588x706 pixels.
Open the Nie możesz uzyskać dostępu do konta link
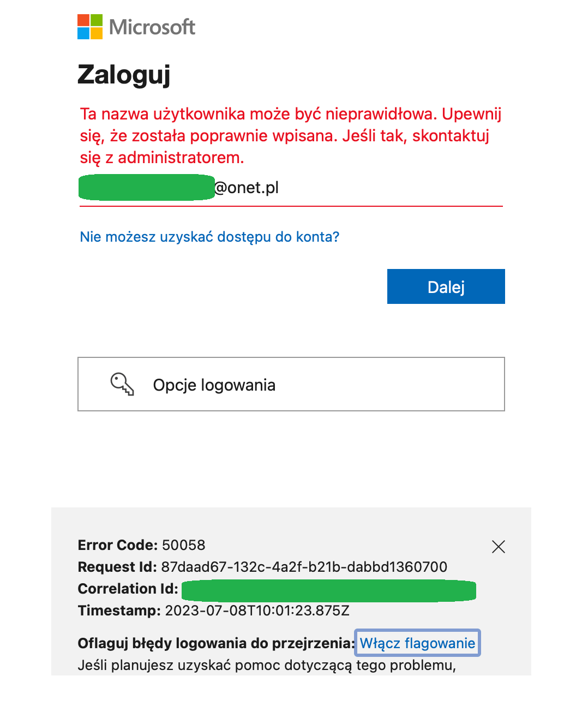[x=209, y=237]
